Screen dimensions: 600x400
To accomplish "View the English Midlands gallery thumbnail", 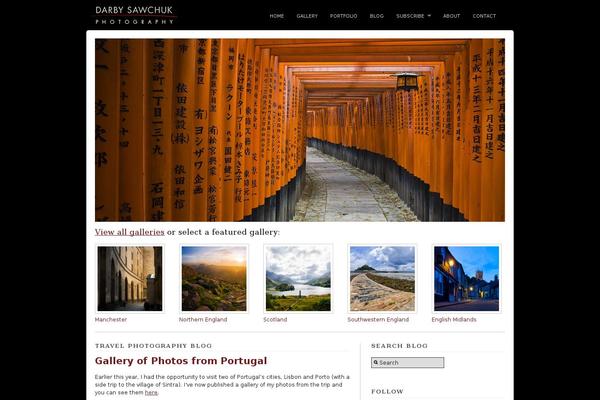I will [x=466, y=278].
